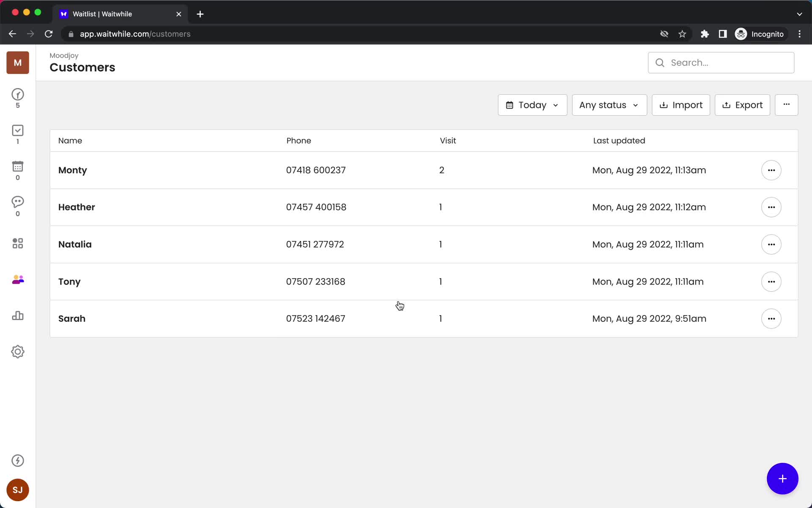Expand the Today date filter dropdown
Screen dimensions: 812x508
click(532, 105)
